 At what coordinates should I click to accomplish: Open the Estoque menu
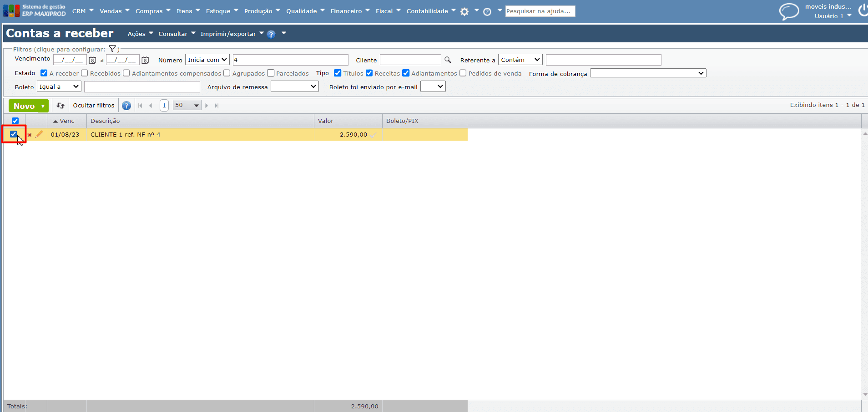[222, 11]
